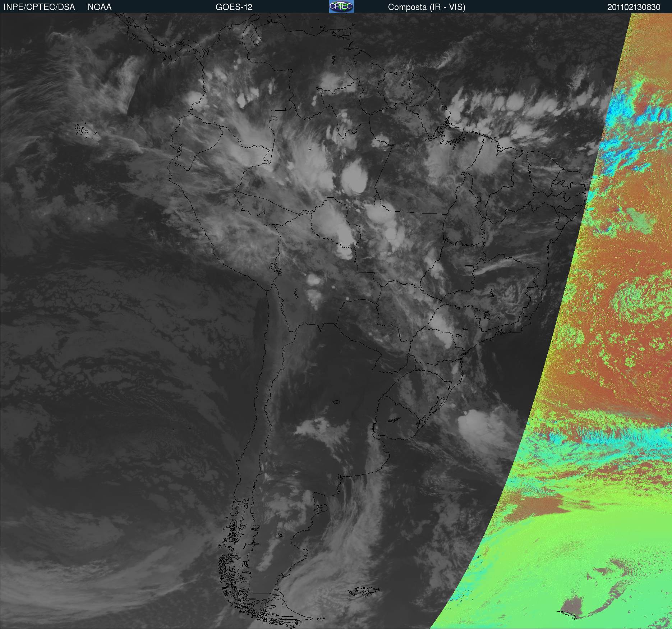Click the INPE/CPTEC/DSA header text
The height and width of the screenshot is (629, 672).
(x=39, y=7)
